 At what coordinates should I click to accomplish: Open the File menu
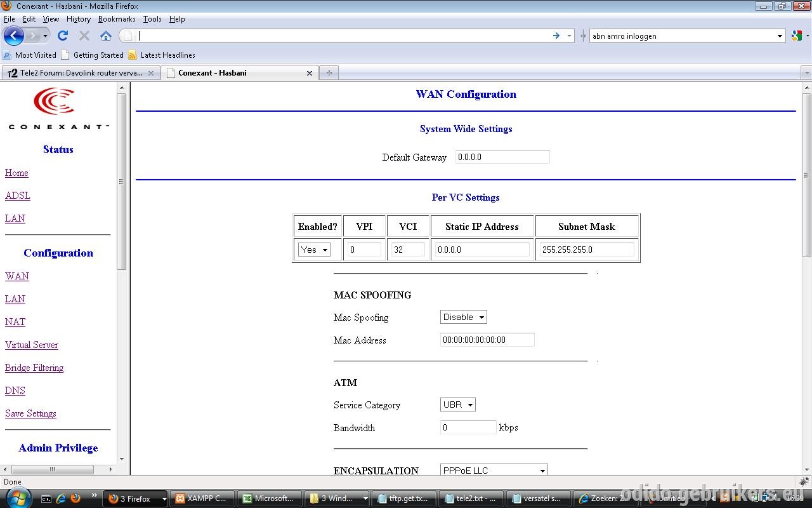pyautogui.click(x=9, y=19)
